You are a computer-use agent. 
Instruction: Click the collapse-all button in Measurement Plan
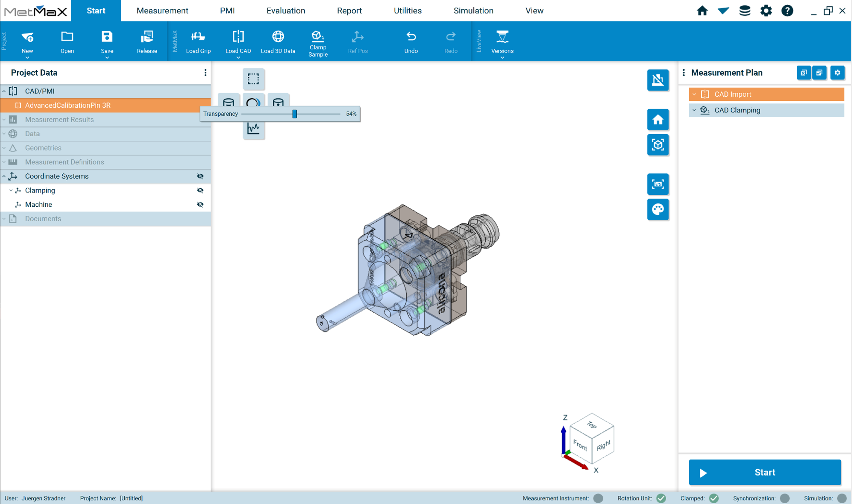tap(804, 73)
